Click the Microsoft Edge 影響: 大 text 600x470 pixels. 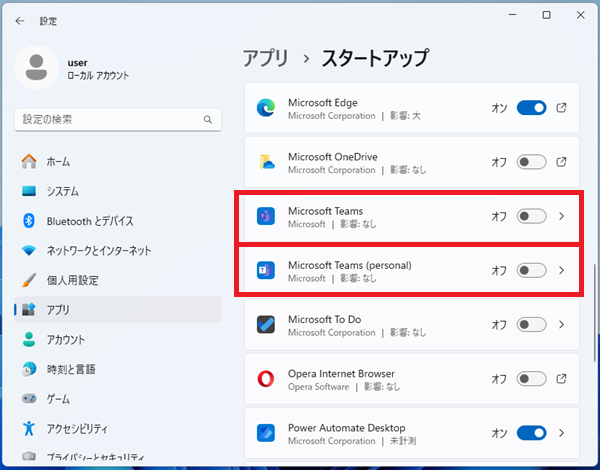(x=405, y=116)
